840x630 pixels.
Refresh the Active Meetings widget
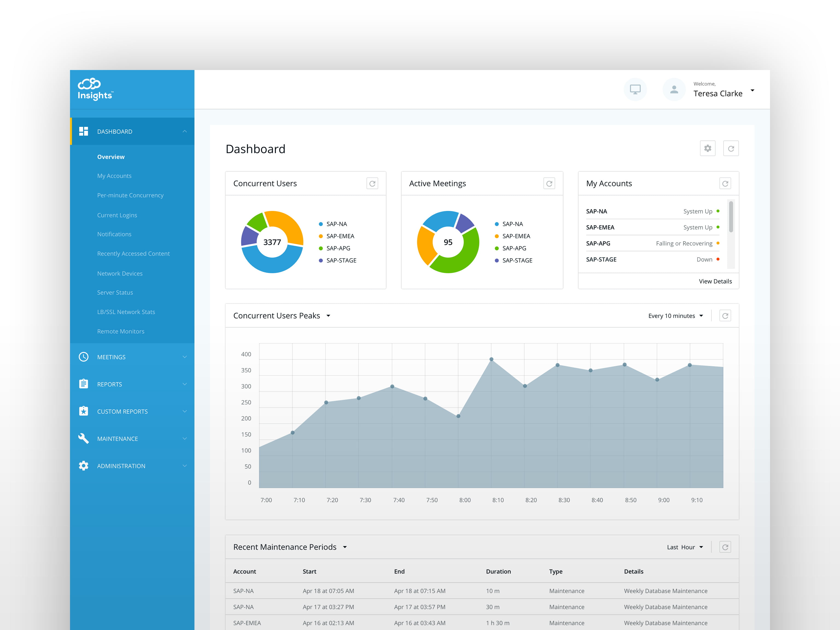549,183
